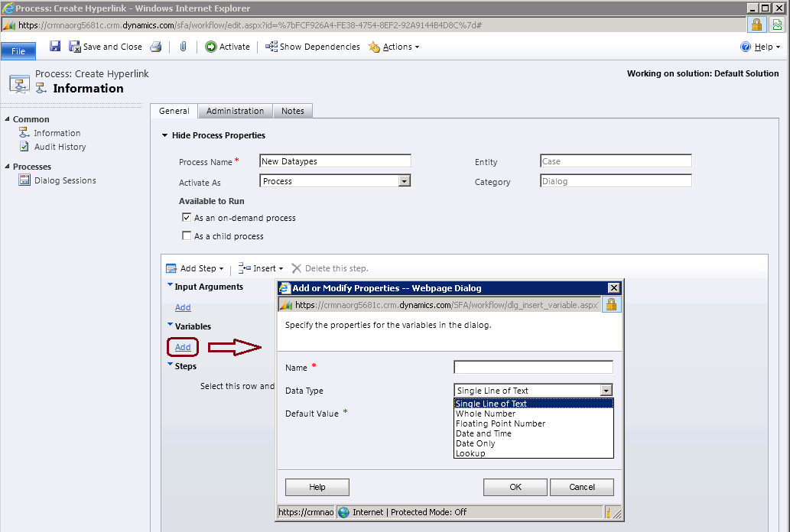Open Dialog Sessions under Processes
This screenshot has width=790, height=532.
point(65,180)
